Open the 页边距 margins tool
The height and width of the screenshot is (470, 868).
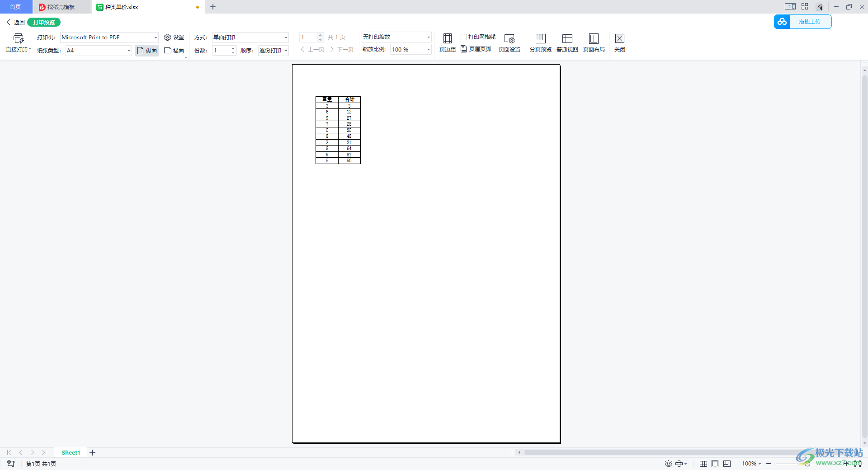pyautogui.click(x=448, y=43)
